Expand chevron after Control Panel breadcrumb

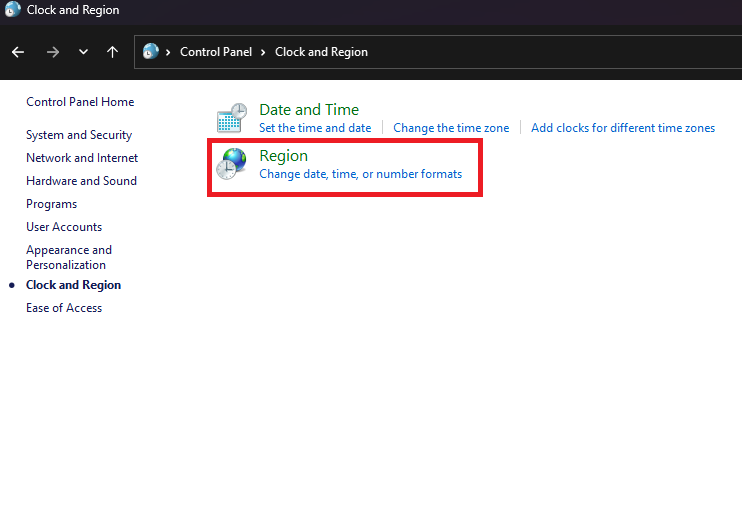click(264, 52)
